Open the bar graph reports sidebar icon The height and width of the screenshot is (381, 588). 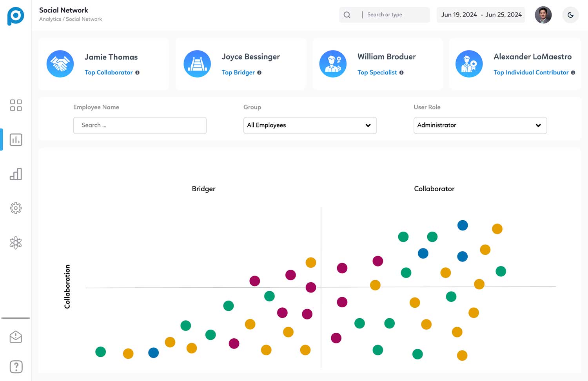coord(16,174)
